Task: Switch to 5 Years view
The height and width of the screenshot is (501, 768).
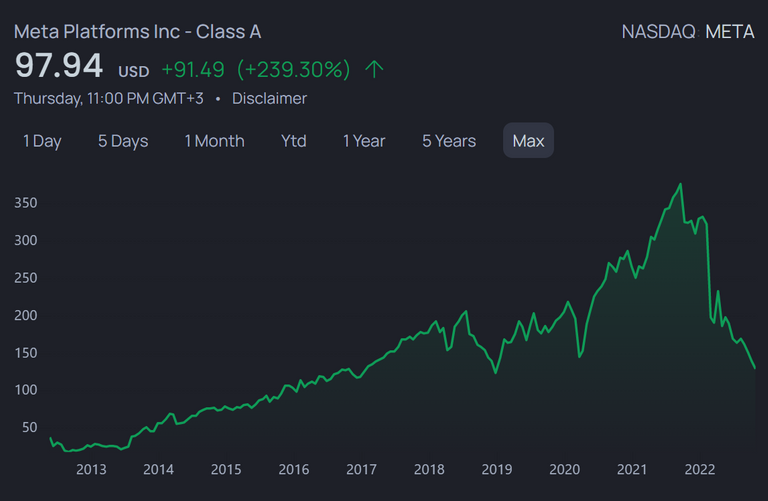Action: pos(449,141)
